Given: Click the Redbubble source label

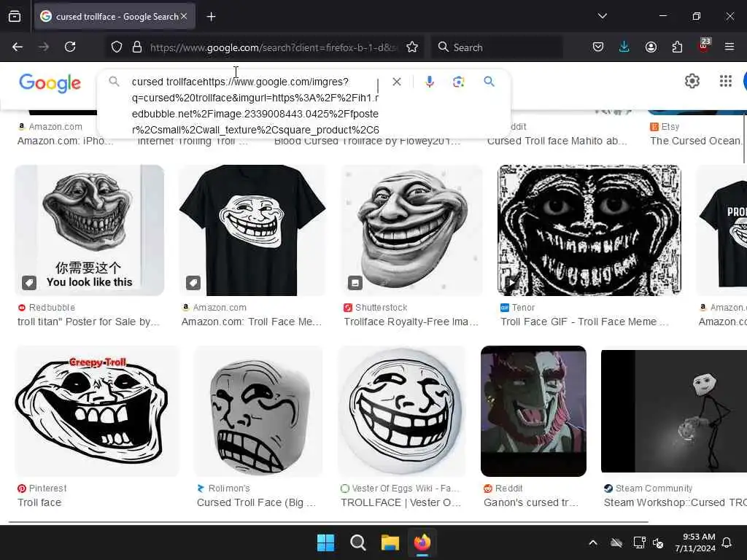Looking at the screenshot, I should pos(52,308).
